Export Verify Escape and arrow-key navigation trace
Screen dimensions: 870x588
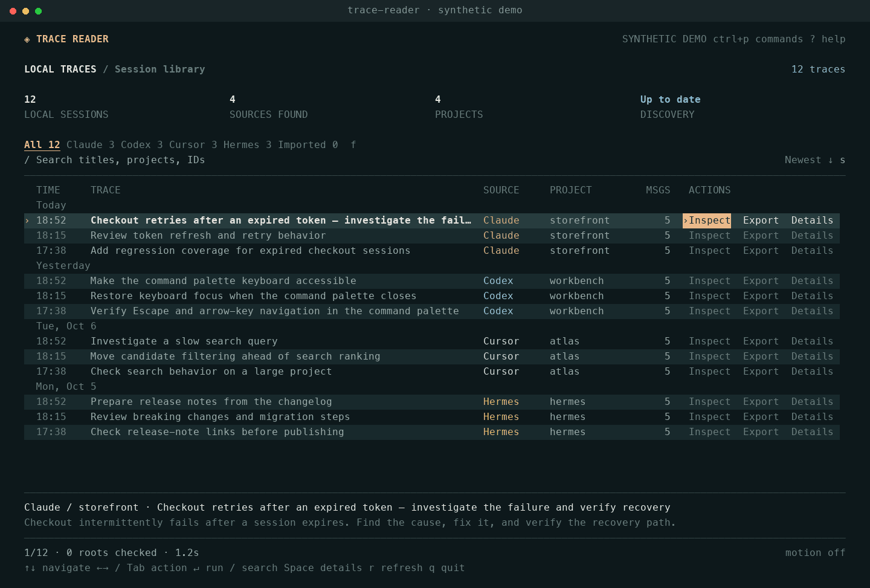[761, 311]
